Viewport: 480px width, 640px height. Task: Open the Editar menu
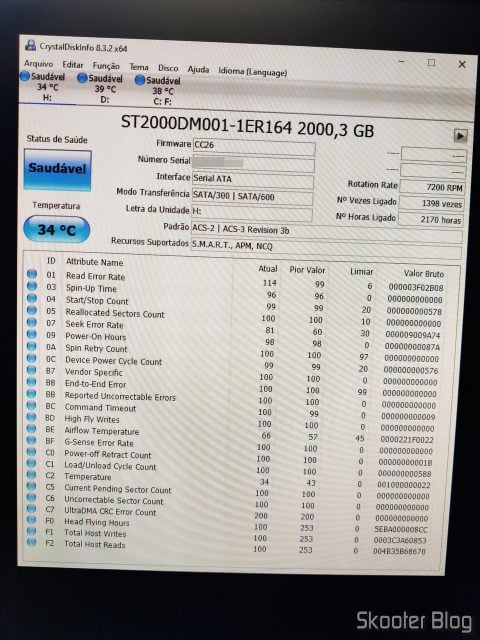pos(73,65)
